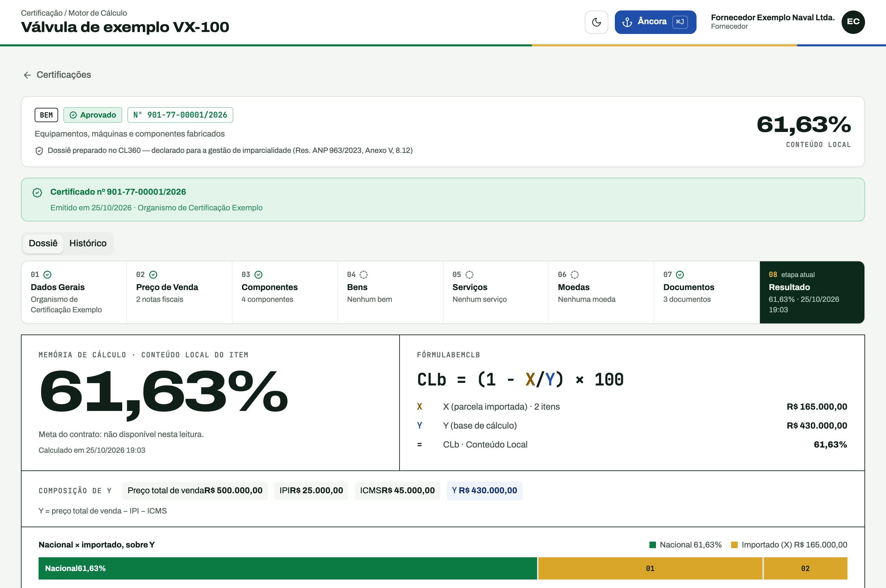The width and height of the screenshot is (886, 588).
Task: Open the EC user avatar
Action: (x=853, y=22)
